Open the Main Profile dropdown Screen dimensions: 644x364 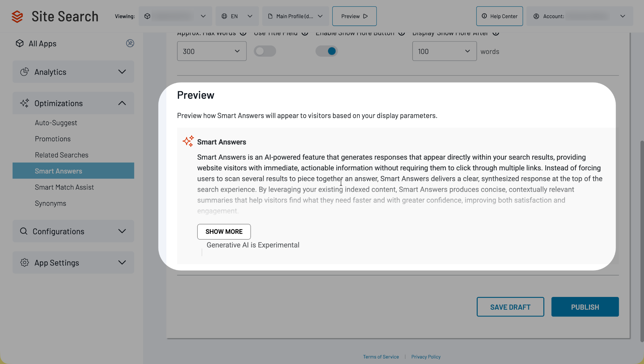[296, 16]
